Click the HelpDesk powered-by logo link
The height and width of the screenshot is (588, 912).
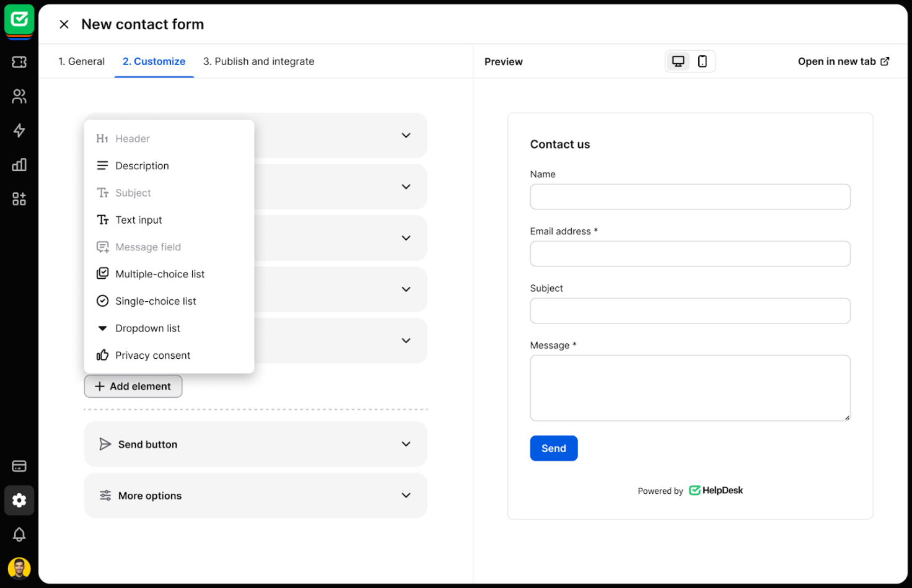716,490
